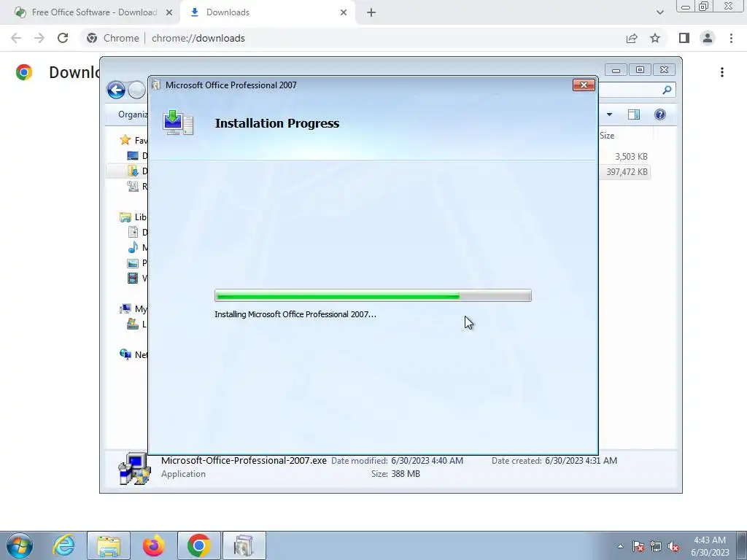This screenshot has height=560, width=747.
Task: Click muted volume tray icon
Action: coord(673,546)
